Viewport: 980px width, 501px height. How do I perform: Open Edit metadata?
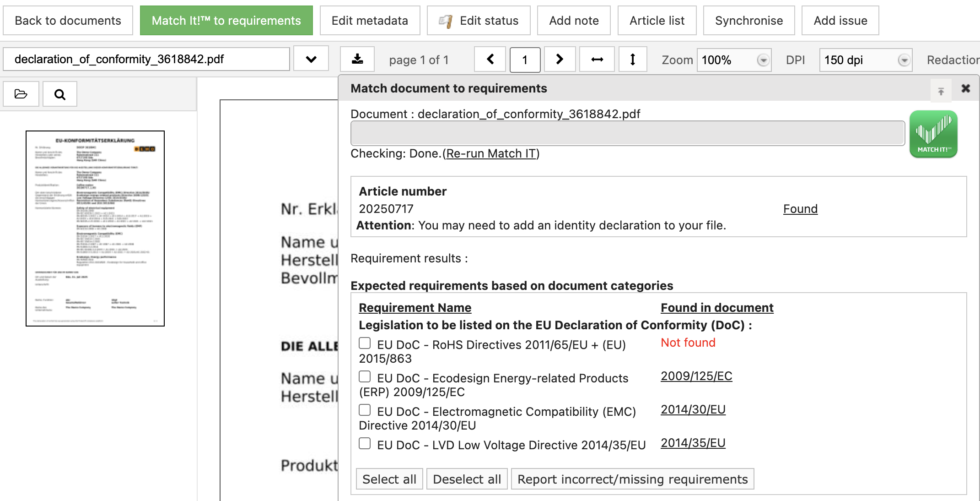click(x=370, y=21)
